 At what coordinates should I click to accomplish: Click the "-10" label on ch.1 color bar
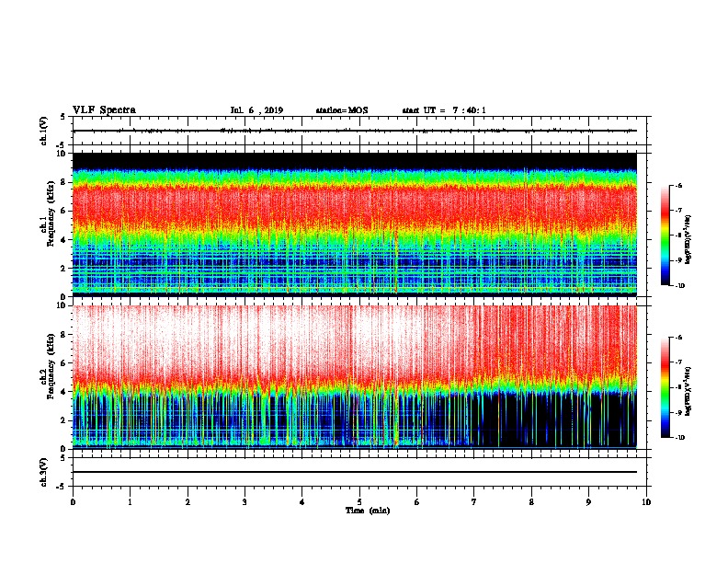[679, 286]
